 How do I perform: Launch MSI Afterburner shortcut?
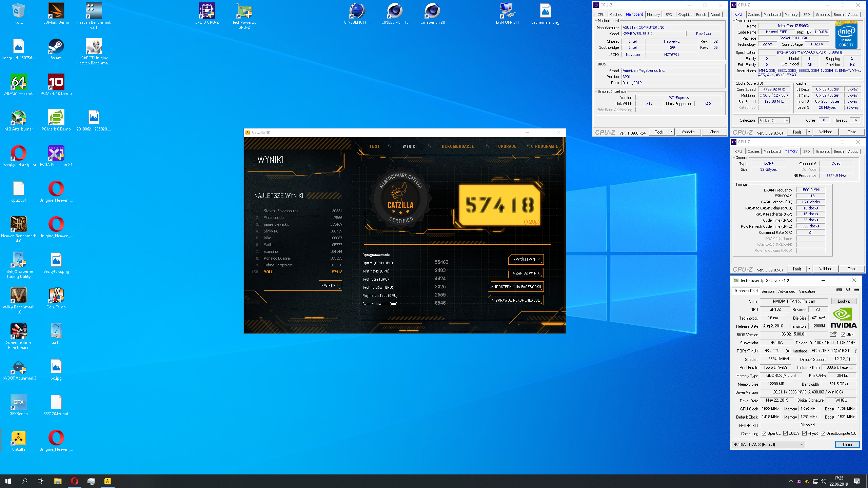[x=19, y=120]
